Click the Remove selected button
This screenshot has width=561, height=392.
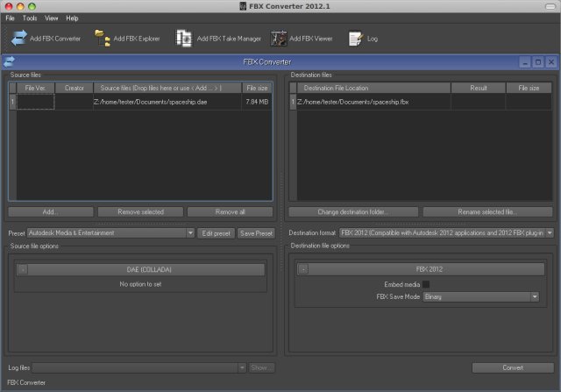click(140, 212)
